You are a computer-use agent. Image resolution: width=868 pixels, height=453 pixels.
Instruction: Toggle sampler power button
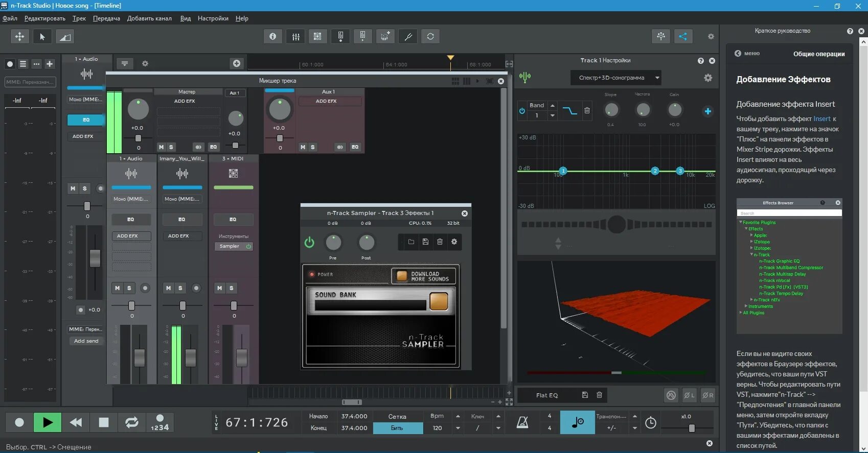(x=309, y=242)
